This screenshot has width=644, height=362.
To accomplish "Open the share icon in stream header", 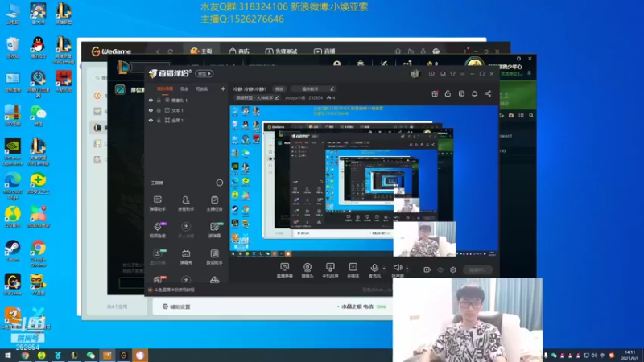I will click(x=488, y=93).
